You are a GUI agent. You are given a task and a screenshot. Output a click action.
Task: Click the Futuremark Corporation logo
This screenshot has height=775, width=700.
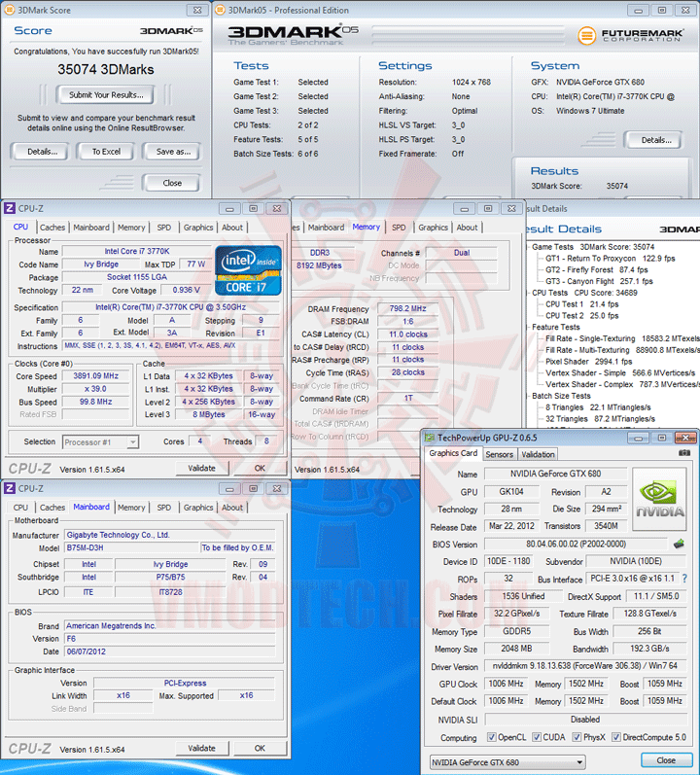click(630, 35)
